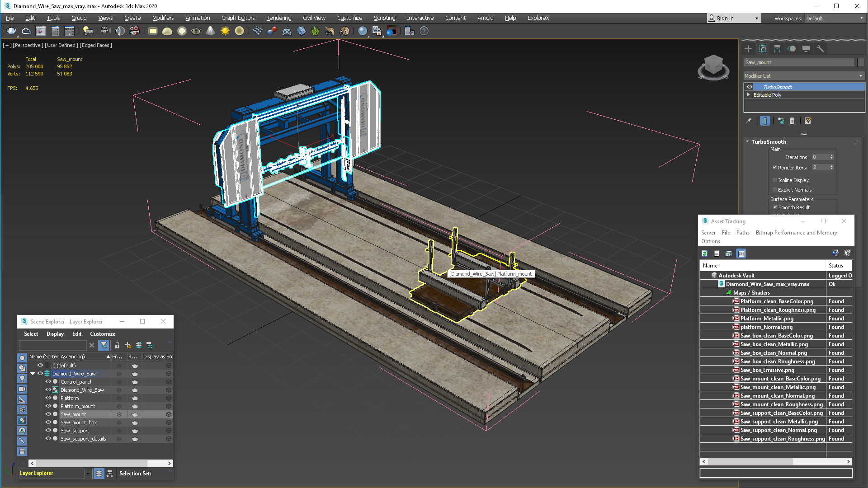Hide Saw_support_details object eye
This screenshot has height=488, width=868.
[48, 439]
